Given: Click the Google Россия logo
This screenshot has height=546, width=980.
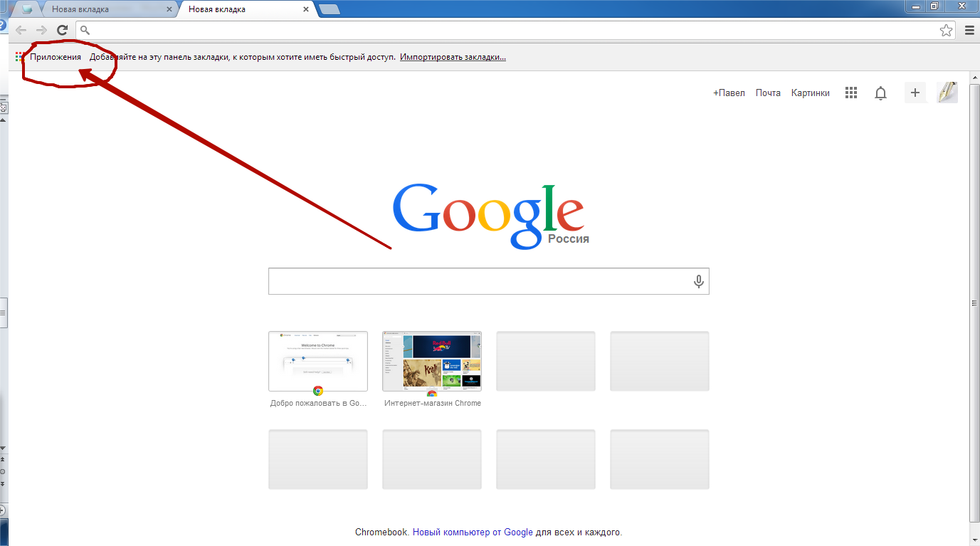Looking at the screenshot, I should 490,216.
